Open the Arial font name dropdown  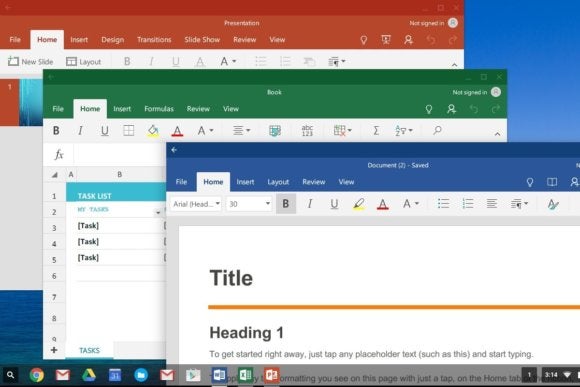coord(196,204)
